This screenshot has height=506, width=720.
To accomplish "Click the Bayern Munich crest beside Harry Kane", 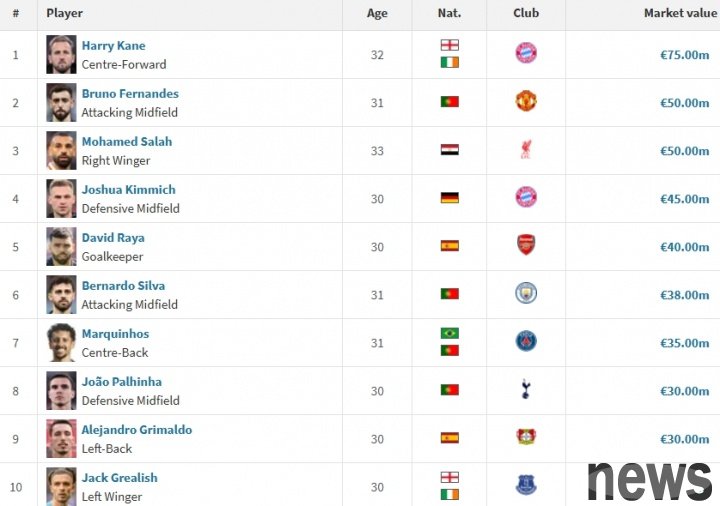I will 526,54.
